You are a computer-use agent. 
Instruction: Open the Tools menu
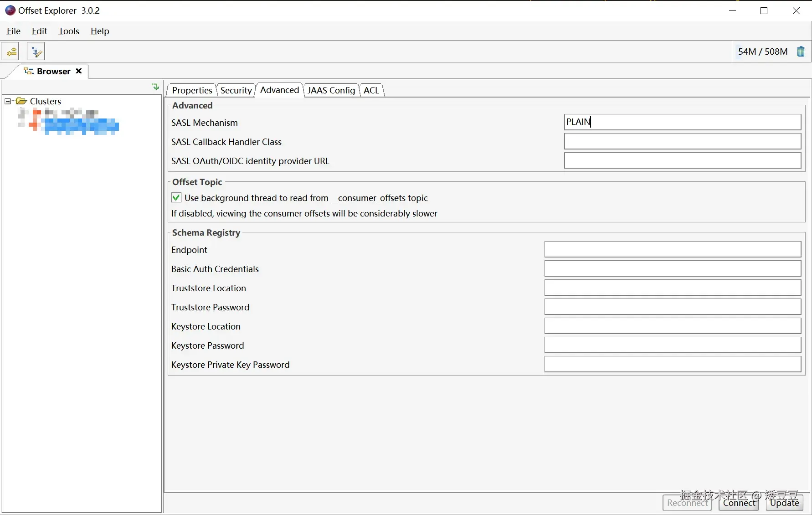click(69, 31)
